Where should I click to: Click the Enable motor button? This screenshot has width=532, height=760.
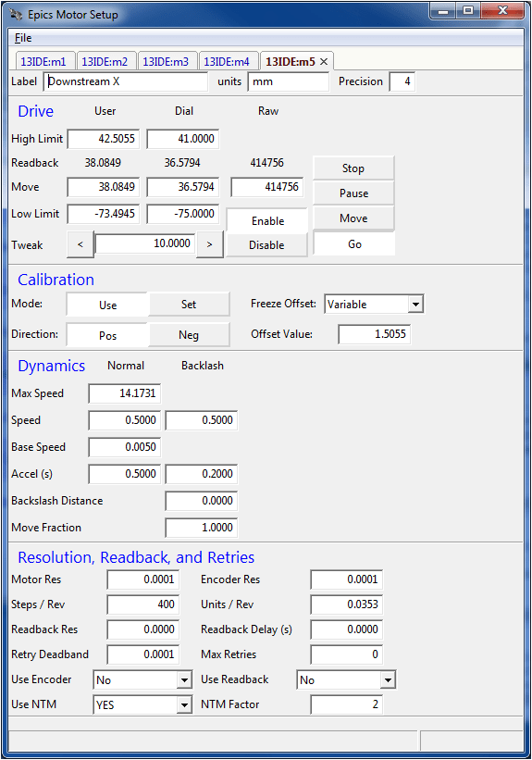[x=267, y=221]
